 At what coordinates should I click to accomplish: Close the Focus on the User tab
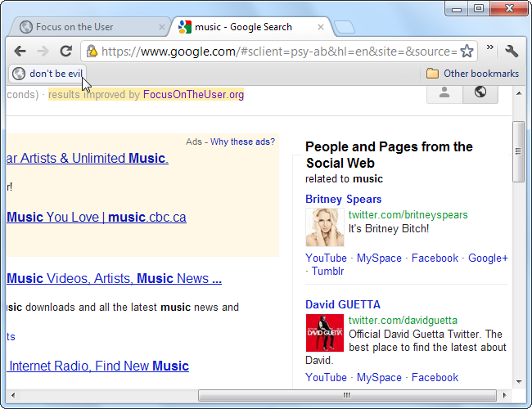pos(162,27)
